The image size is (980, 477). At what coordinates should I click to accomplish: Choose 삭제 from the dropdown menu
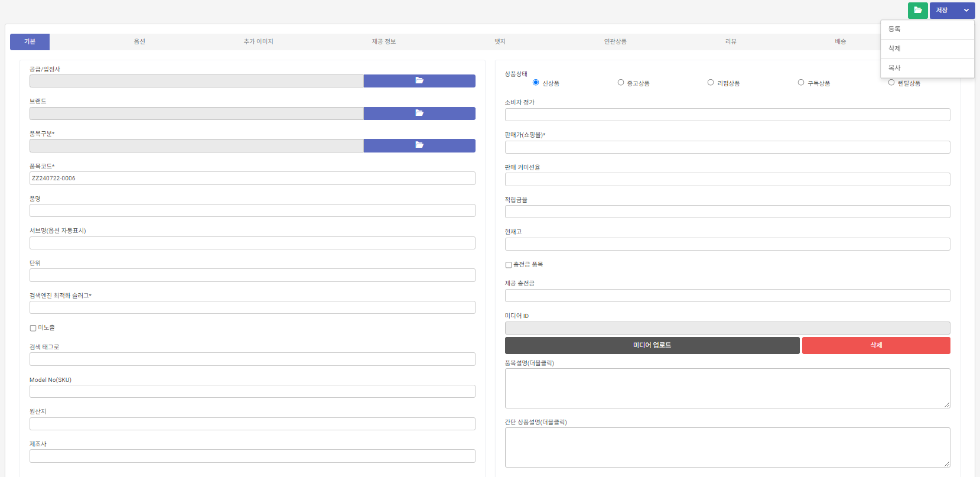[927, 48]
